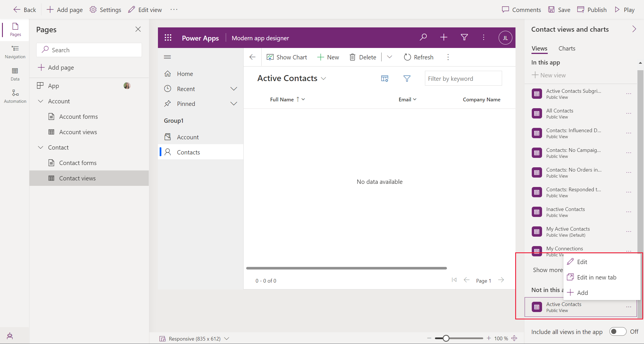Select Edit from the context menu
644x344 pixels.
[582, 261]
